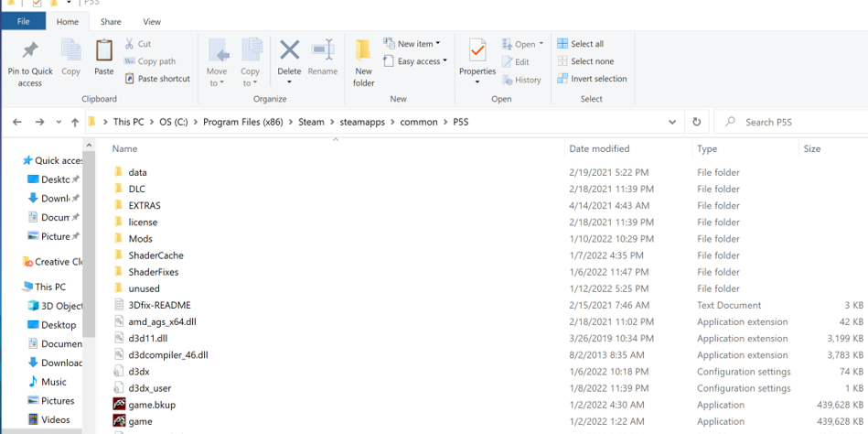Click Copy path in ribbon
Viewport: 868px width, 434px height.
point(149,61)
